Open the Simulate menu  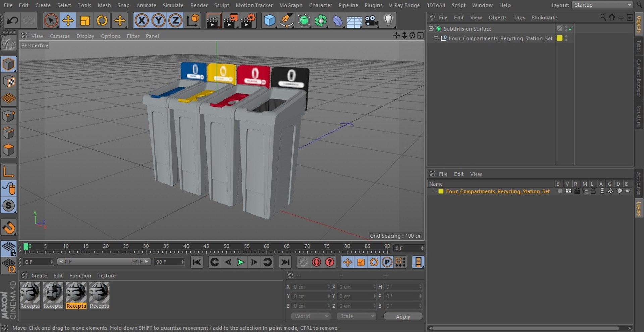tap(173, 5)
